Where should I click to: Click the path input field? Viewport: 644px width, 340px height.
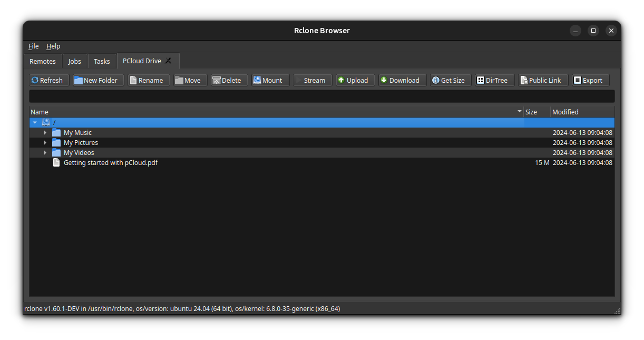click(321, 96)
